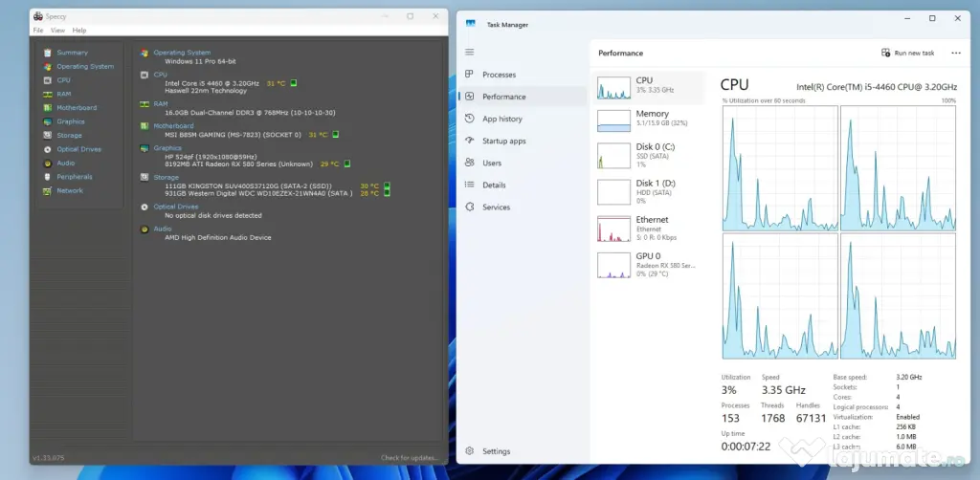Select Disk 0 (C:) performance entry
Screen dimensions: 980x480
coord(649,156)
